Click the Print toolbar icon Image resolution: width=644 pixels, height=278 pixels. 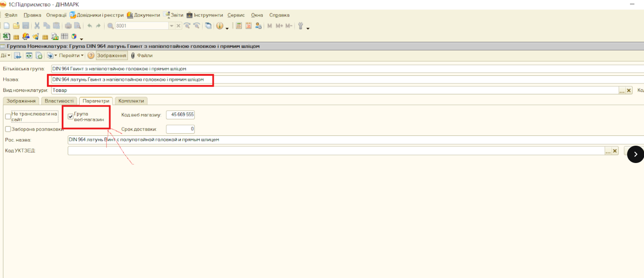[68, 26]
